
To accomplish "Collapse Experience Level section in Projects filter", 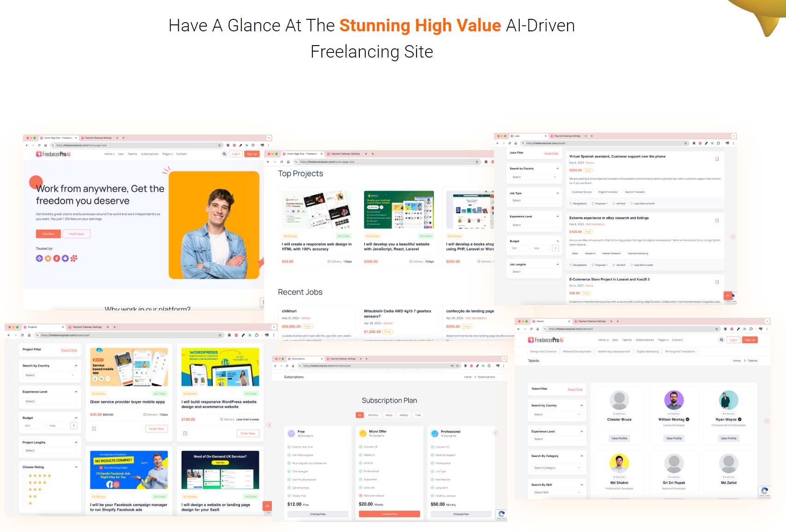I will pyautogui.click(x=76, y=392).
